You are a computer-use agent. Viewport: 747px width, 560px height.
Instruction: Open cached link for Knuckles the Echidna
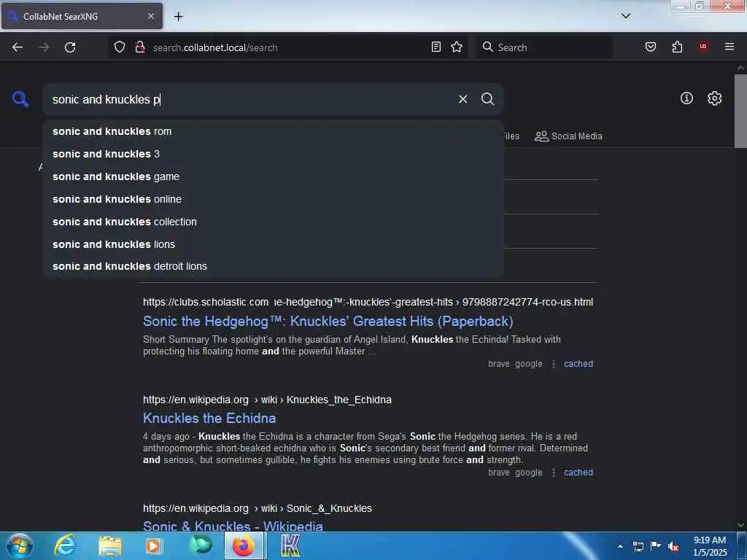[x=578, y=472]
